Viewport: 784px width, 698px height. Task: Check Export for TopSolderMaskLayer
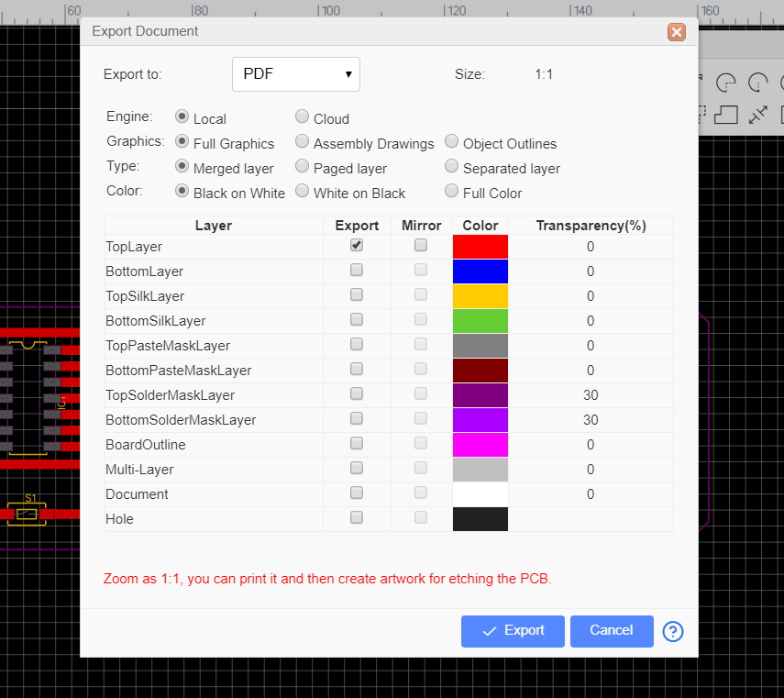[x=357, y=393]
